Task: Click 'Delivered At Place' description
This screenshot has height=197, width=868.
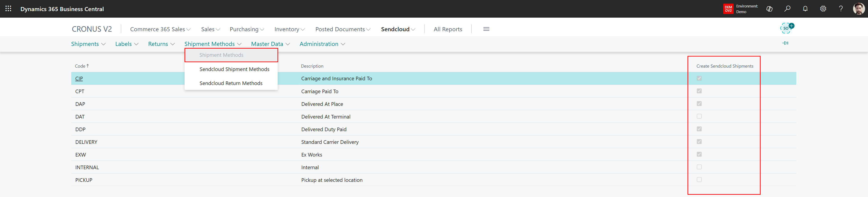Action: pos(322,104)
